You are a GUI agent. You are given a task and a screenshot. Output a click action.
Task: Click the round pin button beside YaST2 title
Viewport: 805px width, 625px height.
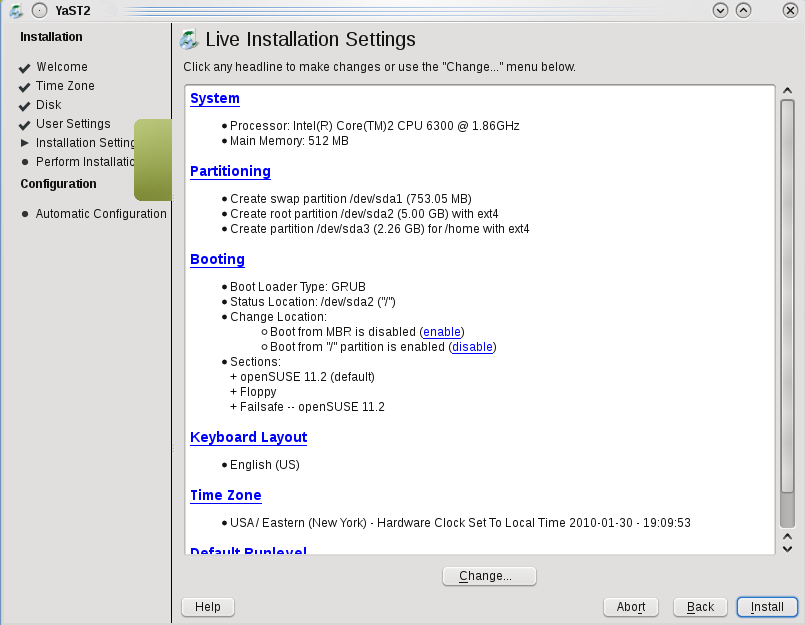coord(40,10)
